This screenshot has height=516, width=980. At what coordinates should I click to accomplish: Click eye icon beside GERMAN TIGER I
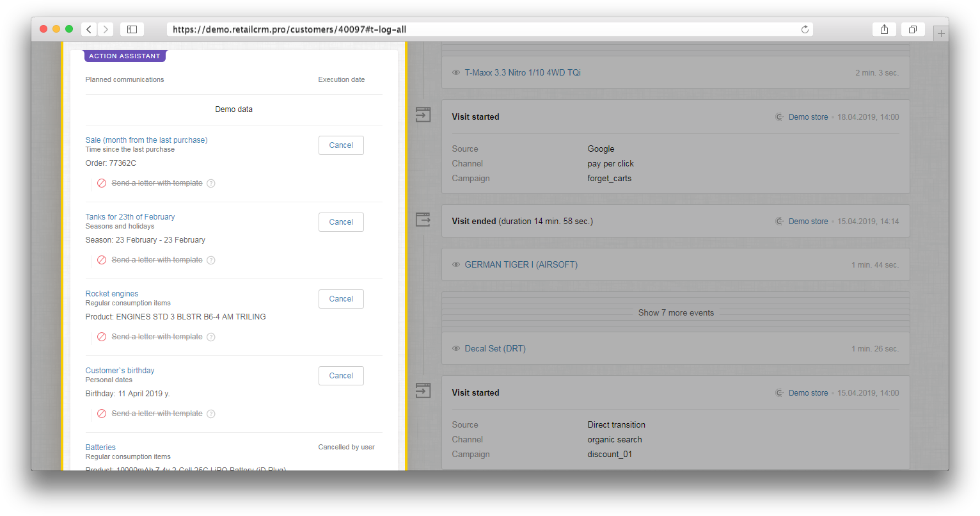click(456, 264)
